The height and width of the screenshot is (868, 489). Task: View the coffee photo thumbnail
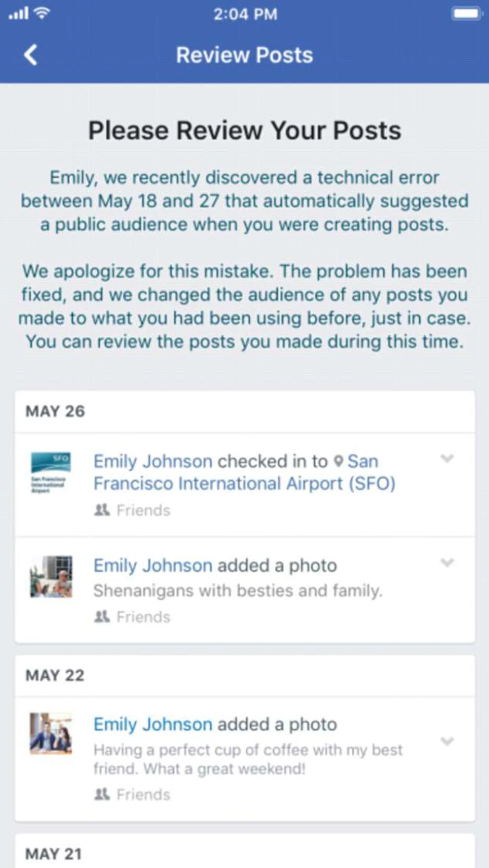tap(51, 733)
